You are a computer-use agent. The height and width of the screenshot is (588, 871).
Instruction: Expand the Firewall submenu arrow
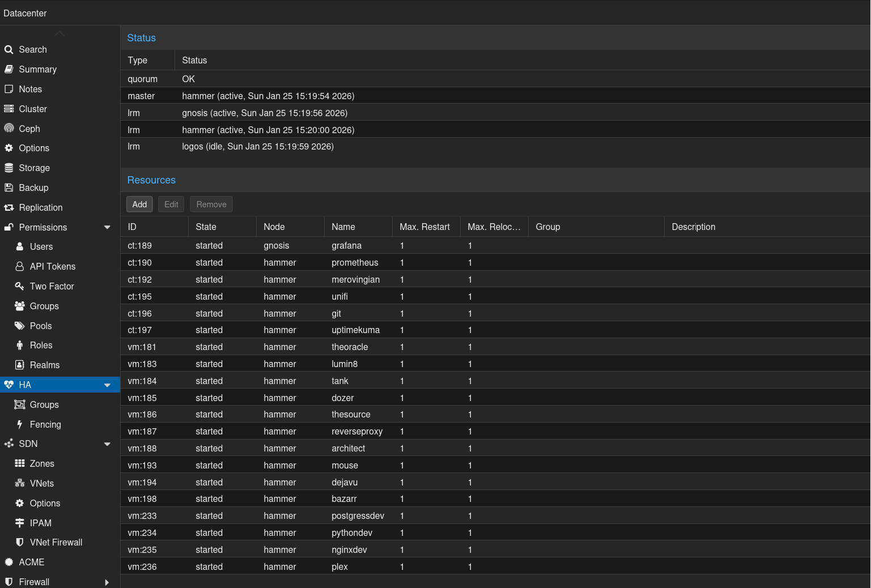[107, 582]
